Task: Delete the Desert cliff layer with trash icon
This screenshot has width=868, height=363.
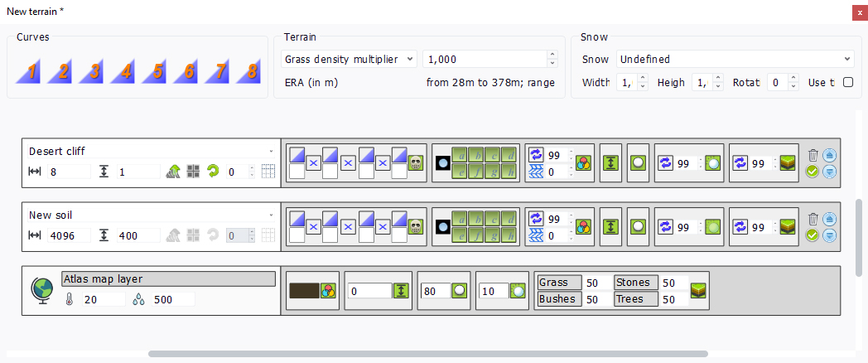Action: [x=813, y=155]
